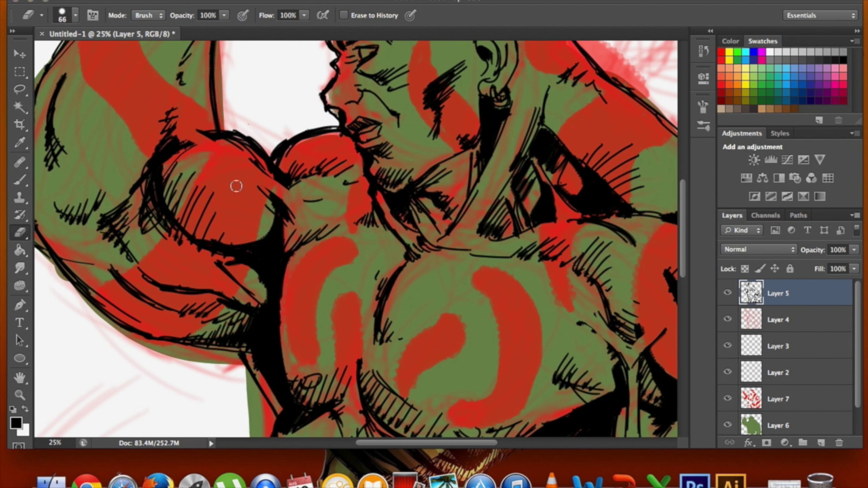
Task: Activate the Pen tool
Action: point(19,305)
